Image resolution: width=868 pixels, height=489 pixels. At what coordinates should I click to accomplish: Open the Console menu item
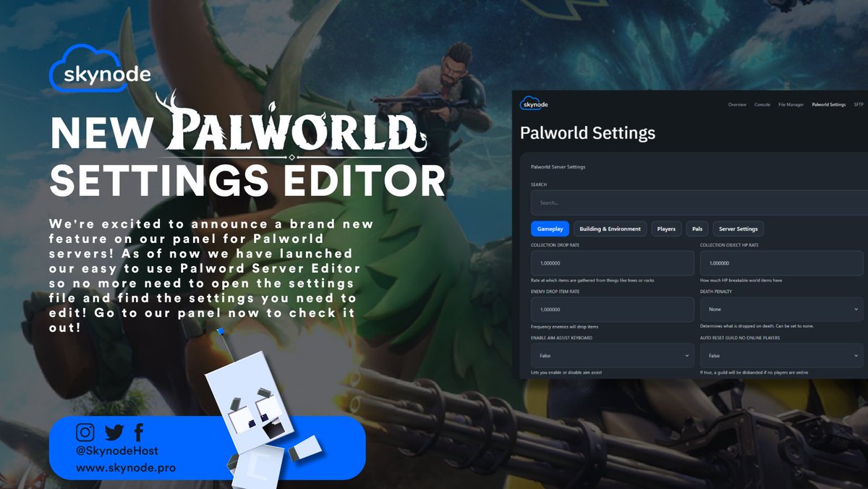tap(762, 105)
